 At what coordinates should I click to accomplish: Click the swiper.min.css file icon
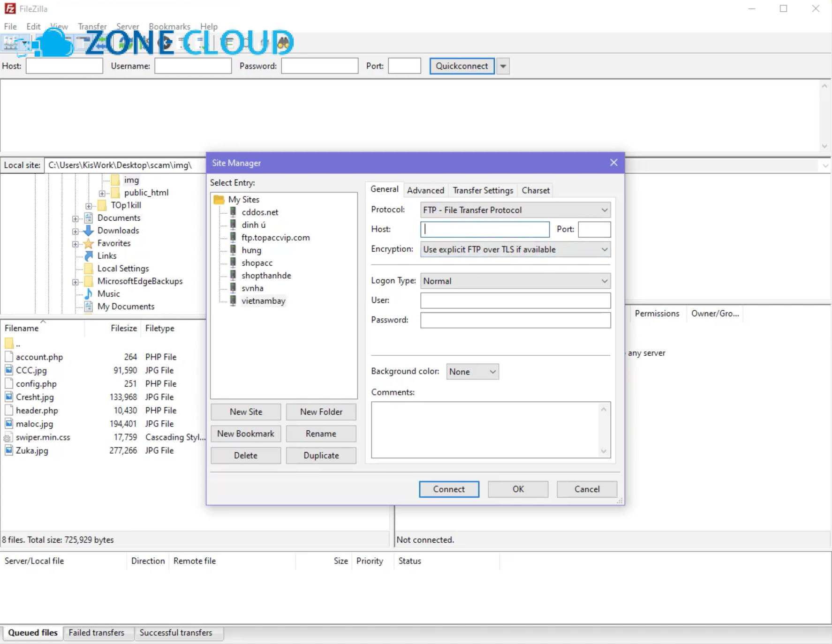pyautogui.click(x=8, y=438)
